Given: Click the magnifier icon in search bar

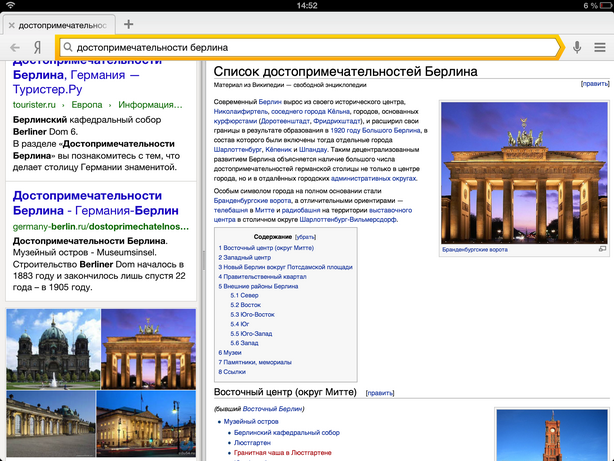Looking at the screenshot, I should [x=66, y=47].
